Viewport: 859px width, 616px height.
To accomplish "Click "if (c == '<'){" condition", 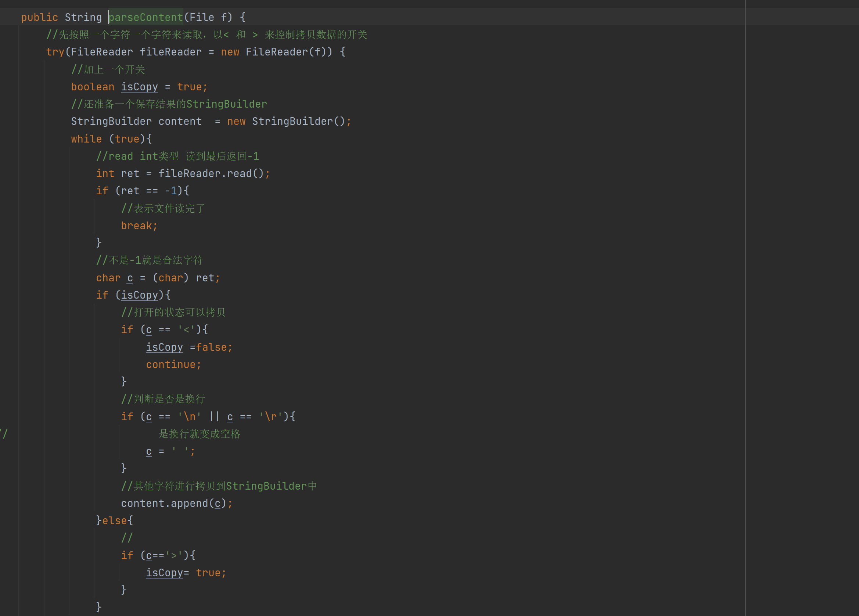I will point(164,329).
